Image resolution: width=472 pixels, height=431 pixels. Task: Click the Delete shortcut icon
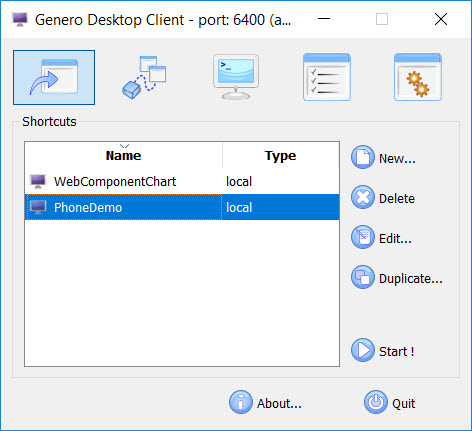[363, 197]
